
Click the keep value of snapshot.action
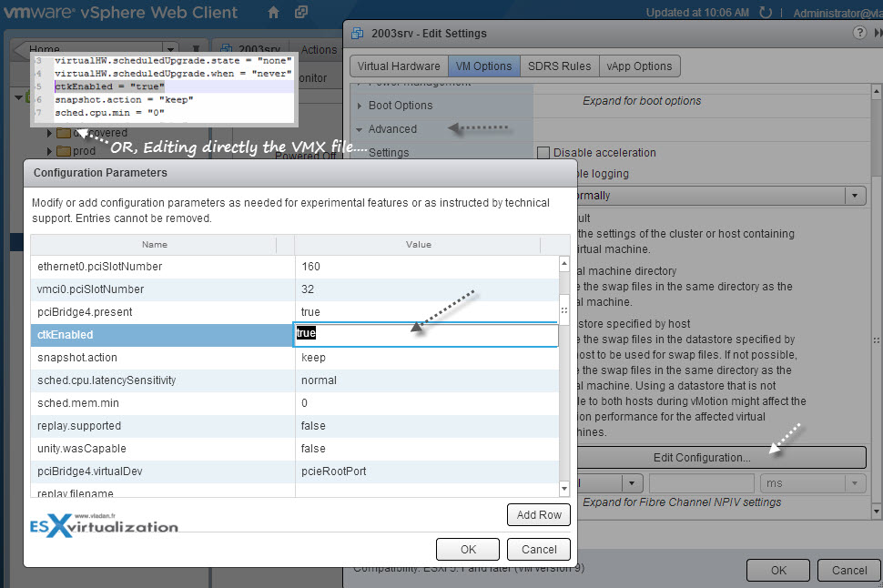click(x=314, y=358)
